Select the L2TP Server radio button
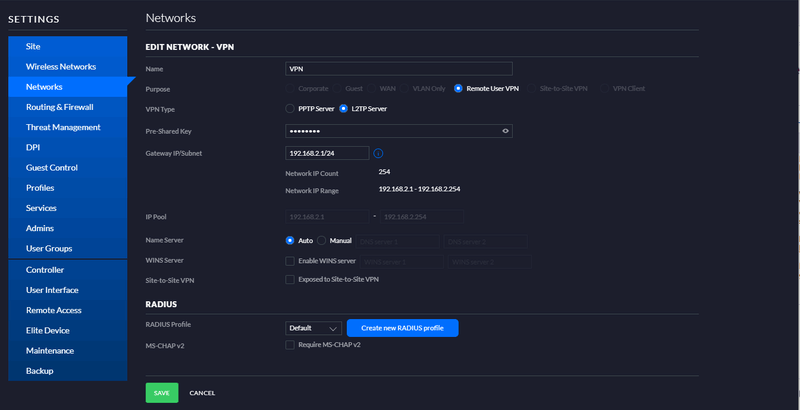The width and height of the screenshot is (800, 410). [x=343, y=109]
